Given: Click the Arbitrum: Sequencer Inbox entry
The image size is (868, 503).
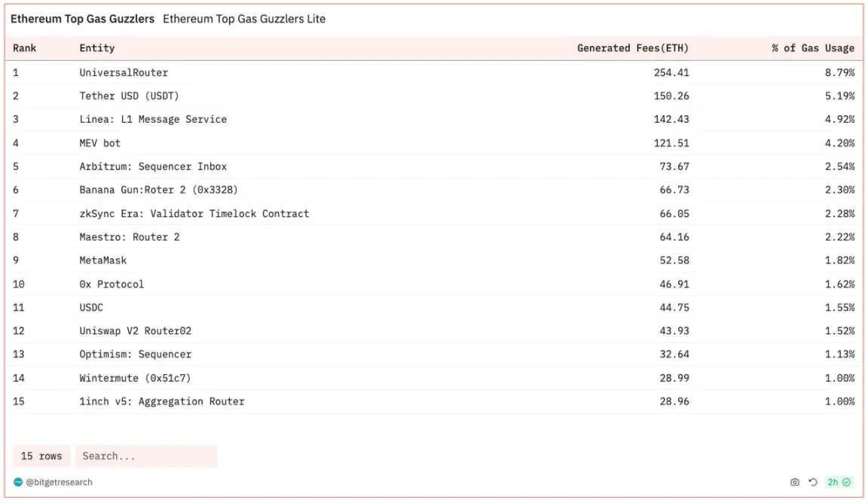Looking at the screenshot, I should 153,166.
